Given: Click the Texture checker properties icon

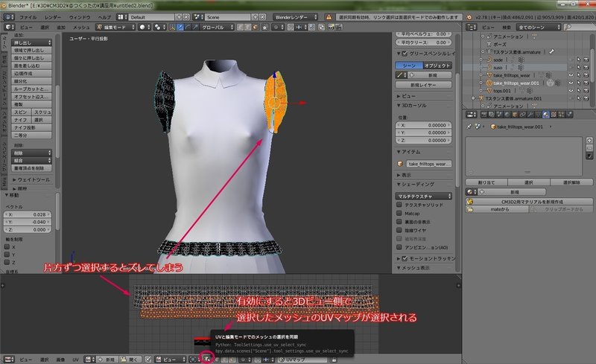Looking at the screenshot, I should coord(554,115).
